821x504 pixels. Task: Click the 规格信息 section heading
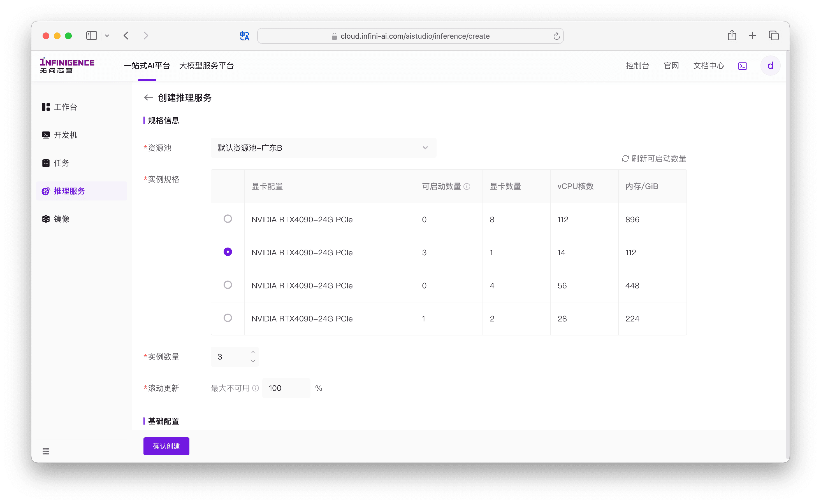tap(163, 120)
